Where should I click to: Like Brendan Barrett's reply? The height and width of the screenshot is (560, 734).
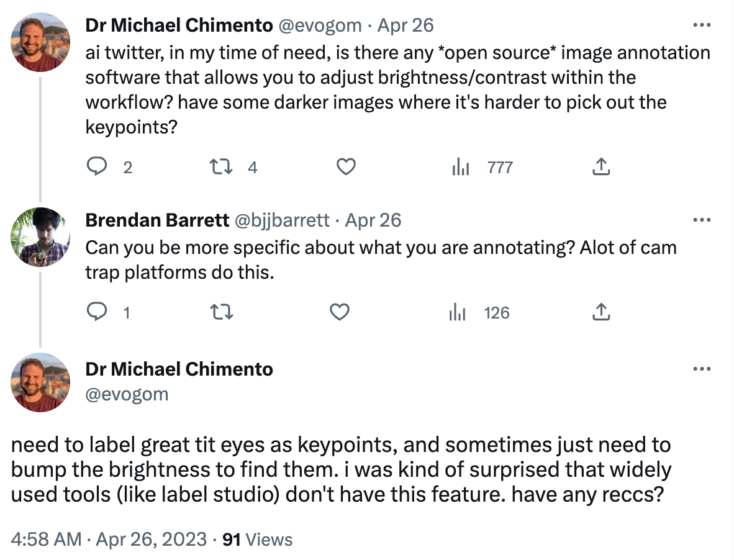click(340, 312)
